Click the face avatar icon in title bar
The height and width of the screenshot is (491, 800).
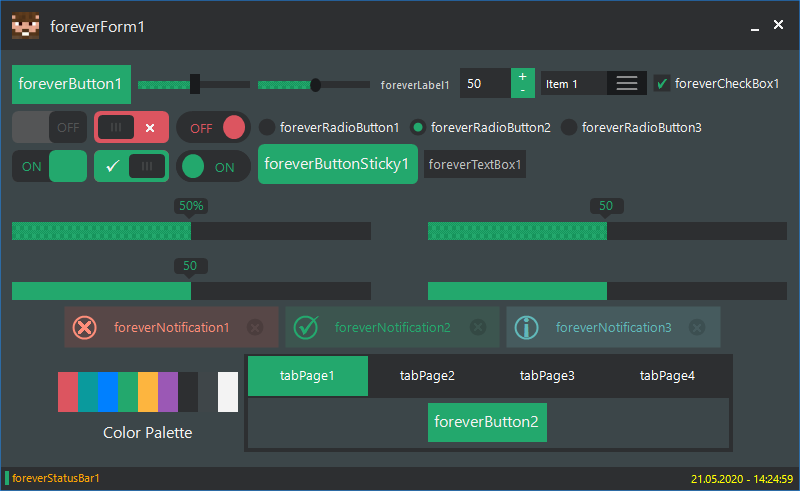click(25, 26)
